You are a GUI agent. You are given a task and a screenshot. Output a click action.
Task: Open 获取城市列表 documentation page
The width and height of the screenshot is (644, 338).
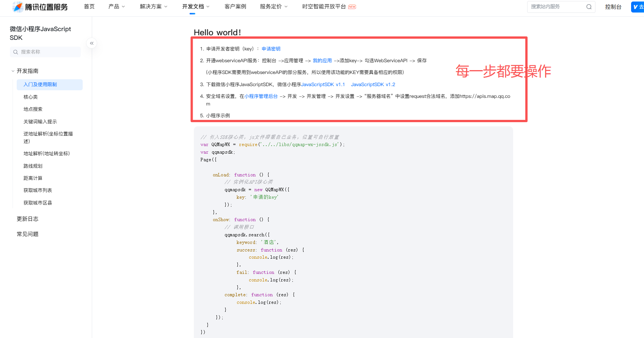point(38,190)
